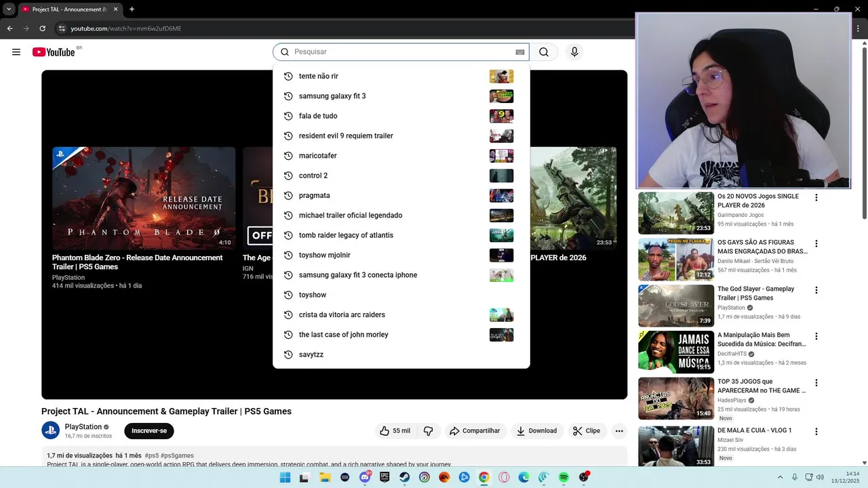Open 'A Manipulação Mais Bem Sucedida' video
Viewport: 868px width, 488px height.
click(676, 352)
